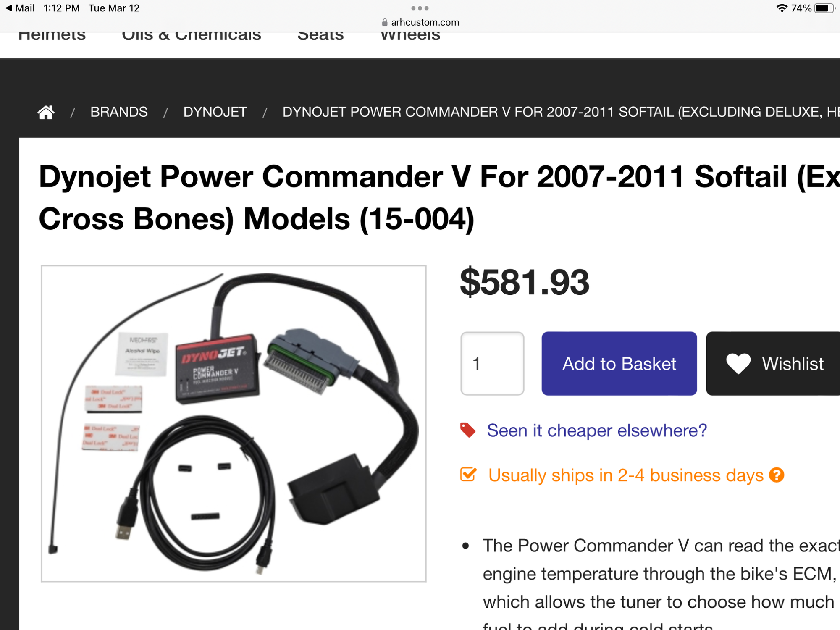Click the BRANDS breadcrumb link
The image size is (840, 630).
point(119,112)
